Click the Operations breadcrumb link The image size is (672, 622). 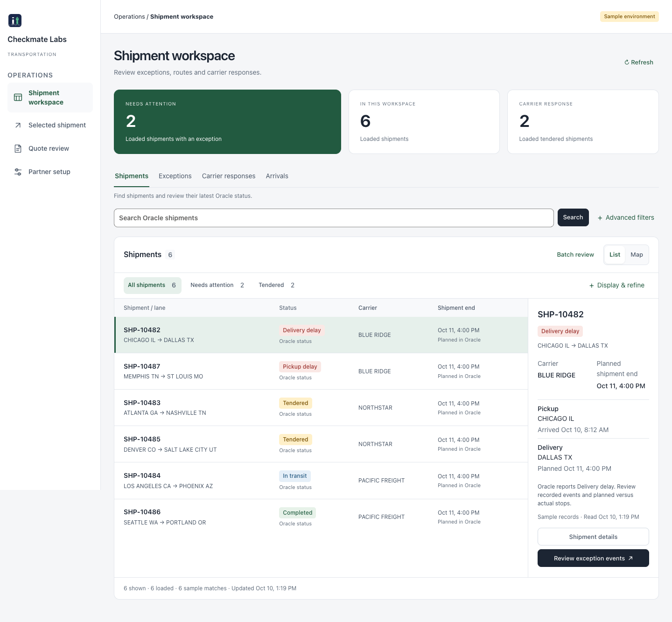point(129,17)
